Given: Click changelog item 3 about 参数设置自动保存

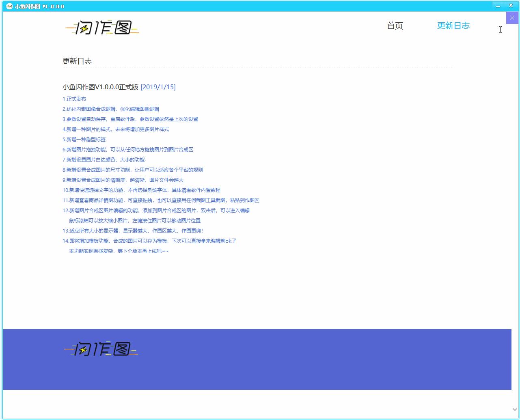Looking at the screenshot, I should coord(130,119).
